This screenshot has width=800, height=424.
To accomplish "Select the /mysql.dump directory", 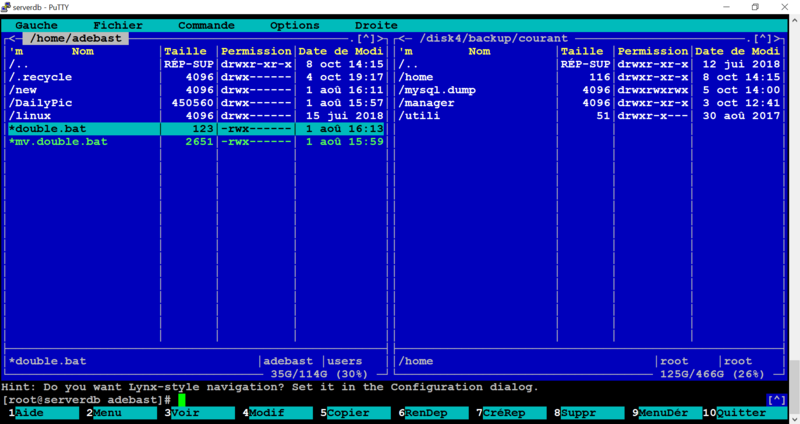I will [x=590, y=90].
